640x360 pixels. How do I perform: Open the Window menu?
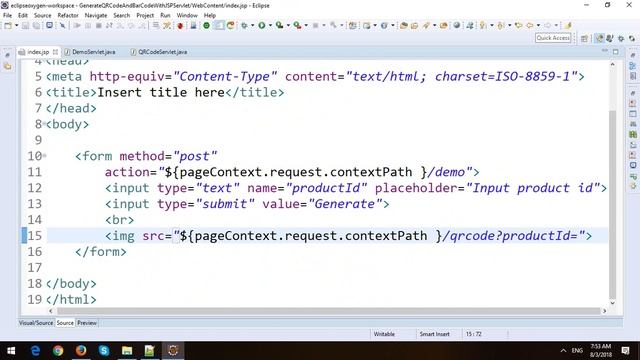[187, 16]
